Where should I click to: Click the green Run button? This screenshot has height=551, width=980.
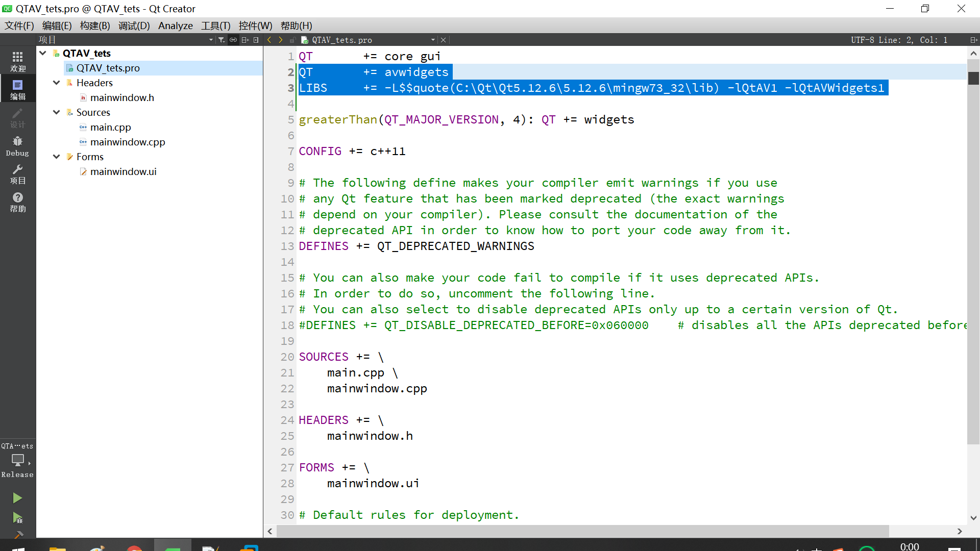17,498
